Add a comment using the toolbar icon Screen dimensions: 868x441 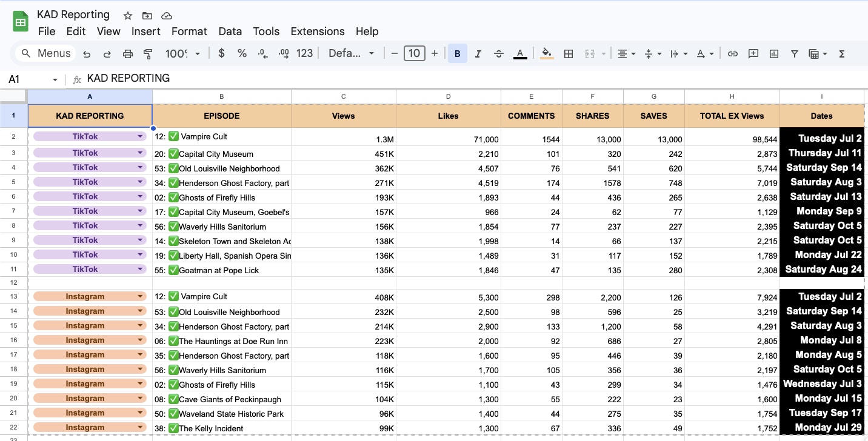[753, 54]
